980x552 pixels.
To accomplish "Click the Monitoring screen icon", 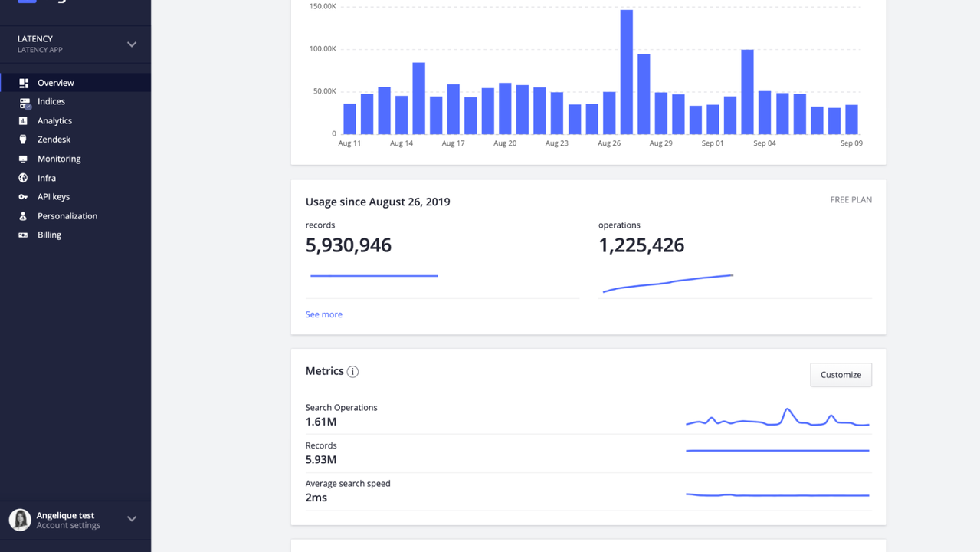I will 24,159.
